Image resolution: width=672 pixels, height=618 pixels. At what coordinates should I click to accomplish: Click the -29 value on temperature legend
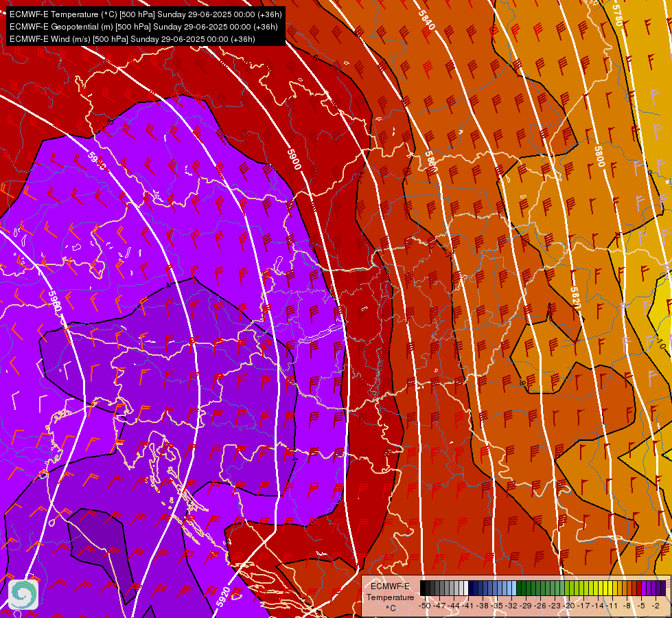[x=526, y=606]
